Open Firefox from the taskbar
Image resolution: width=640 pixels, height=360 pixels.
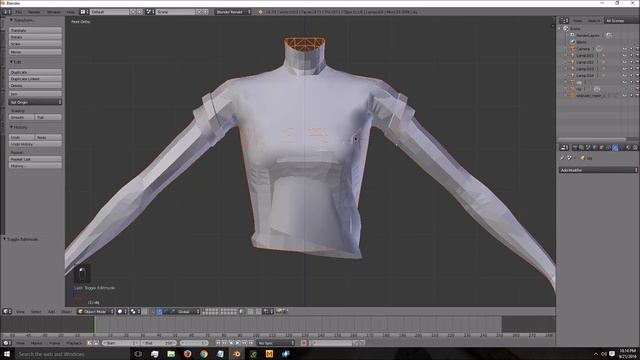coord(187,354)
